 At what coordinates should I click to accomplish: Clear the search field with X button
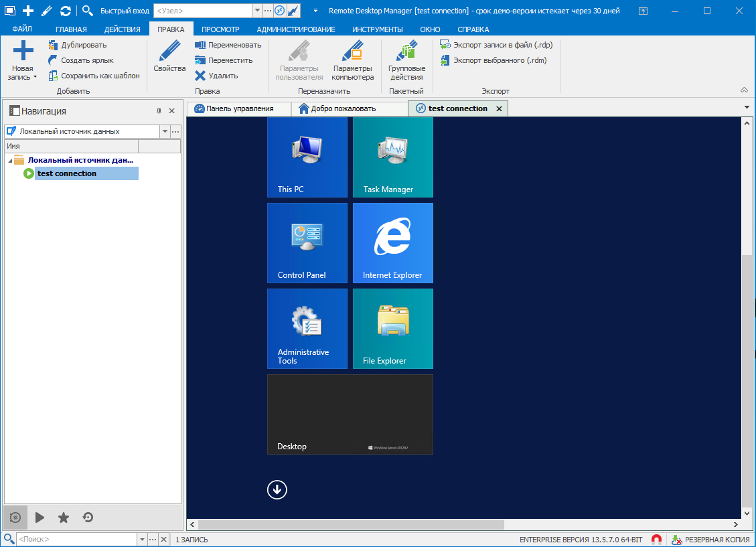click(x=164, y=540)
